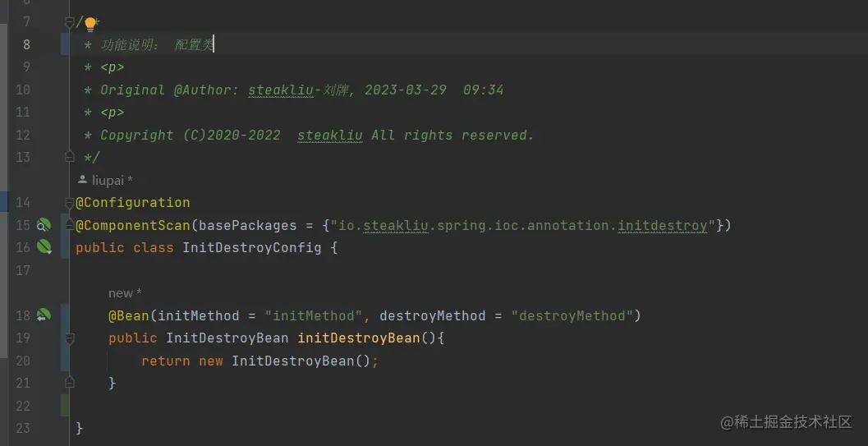Click the "initMethod" string value

[x=314, y=315]
